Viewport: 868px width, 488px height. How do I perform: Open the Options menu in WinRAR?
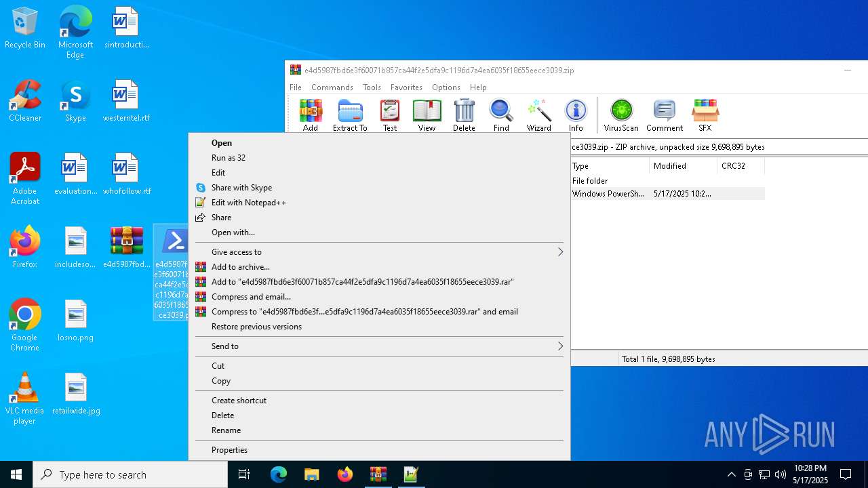[446, 87]
